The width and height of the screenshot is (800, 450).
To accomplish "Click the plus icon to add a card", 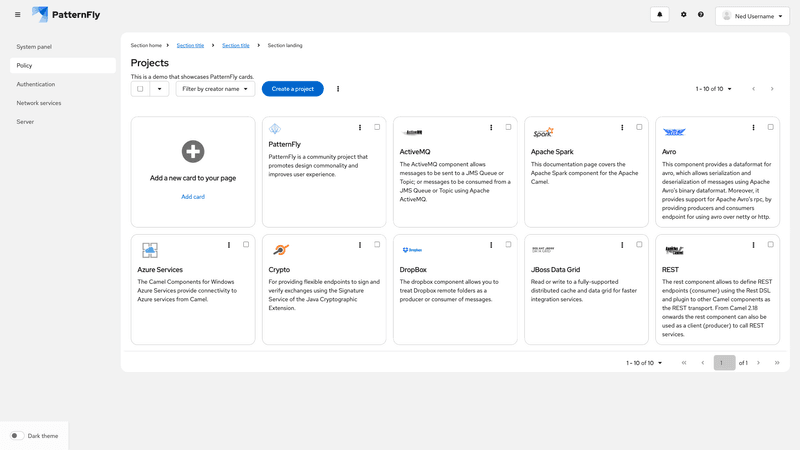I will [193, 151].
